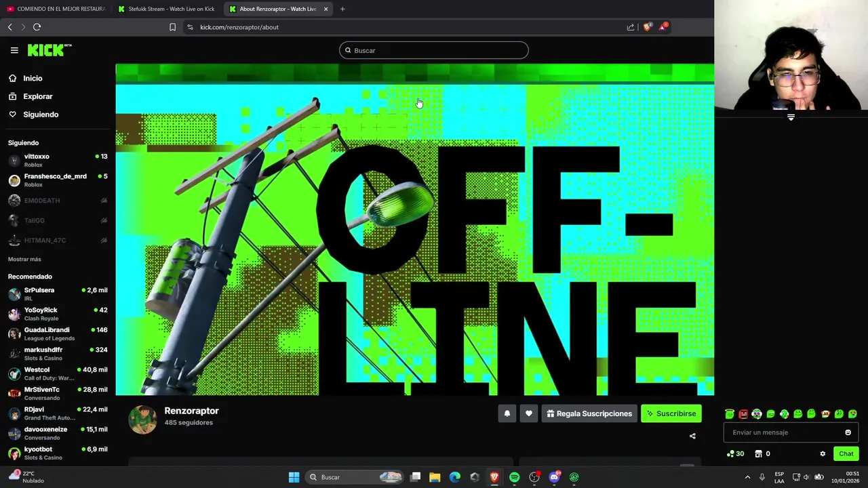The width and height of the screenshot is (868, 488).
Task: Click the KICK logo
Action: [50, 50]
